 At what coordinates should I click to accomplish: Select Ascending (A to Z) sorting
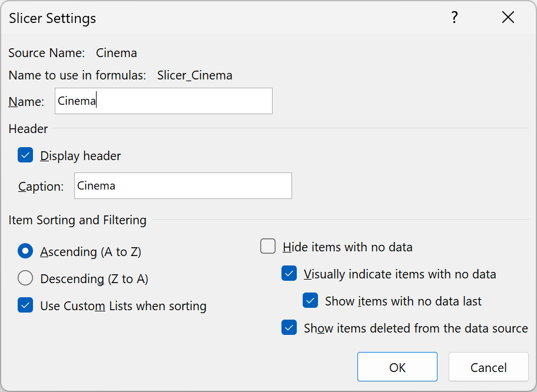(x=25, y=251)
